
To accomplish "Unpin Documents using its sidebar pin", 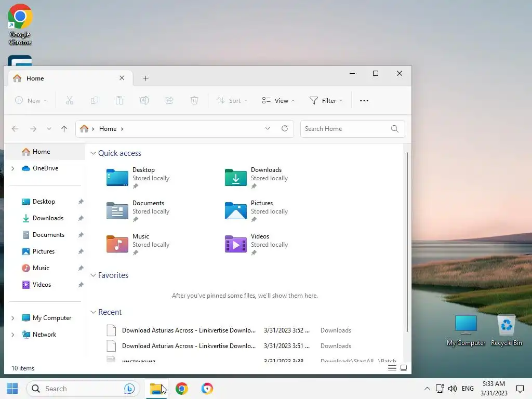I will click(81, 235).
